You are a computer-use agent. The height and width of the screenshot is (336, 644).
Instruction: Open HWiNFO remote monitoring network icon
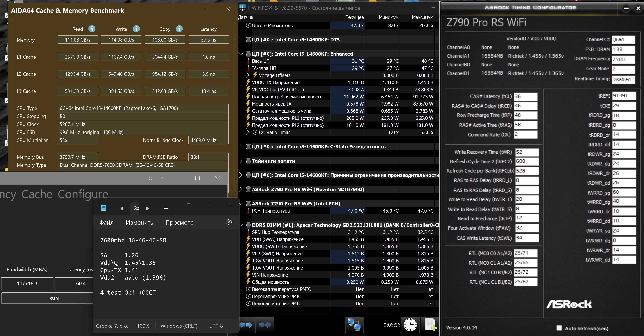[x=354, y=325]
